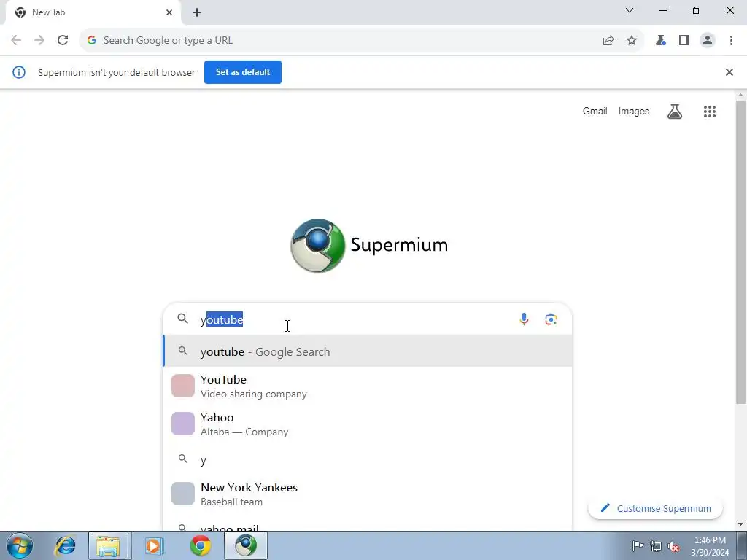Search by image with the lens icon
This screenshot has width=747, height=560.
pyautogui.click(x=551, y=319)
